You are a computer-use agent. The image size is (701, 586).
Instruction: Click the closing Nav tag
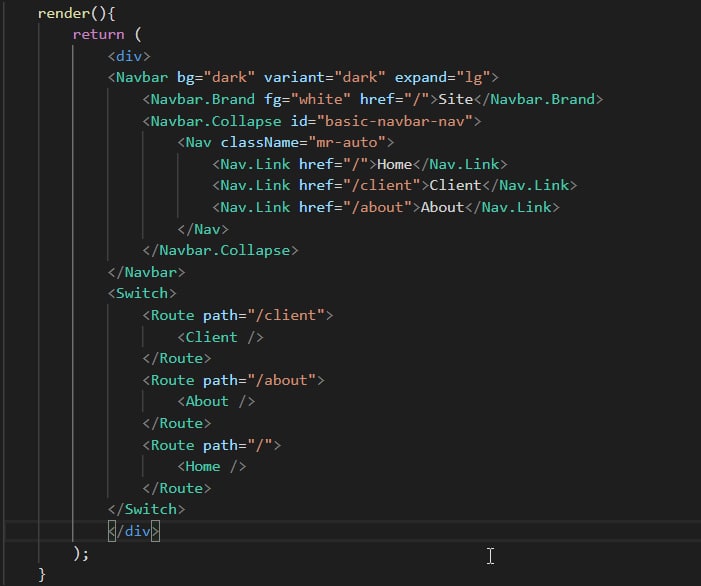(203, 229)
